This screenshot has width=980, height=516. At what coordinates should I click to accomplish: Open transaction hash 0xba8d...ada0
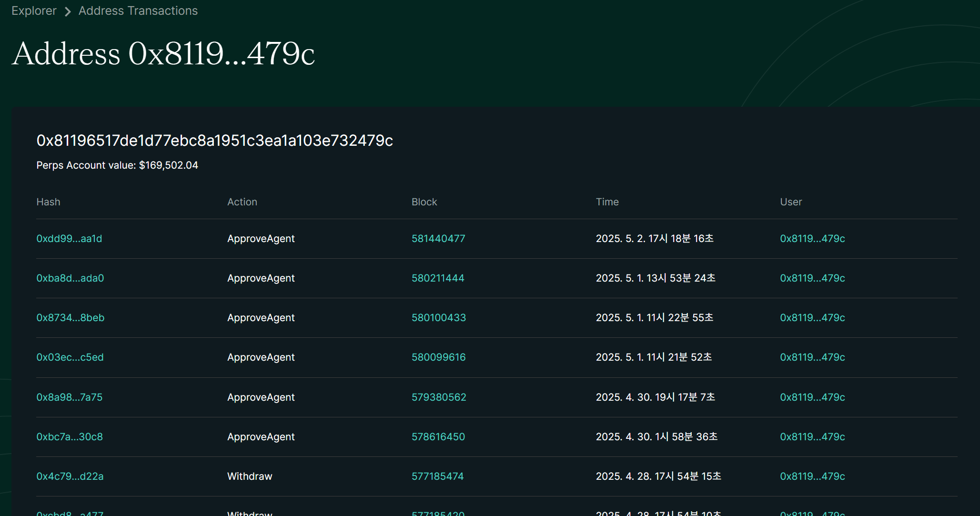(70, 278)
